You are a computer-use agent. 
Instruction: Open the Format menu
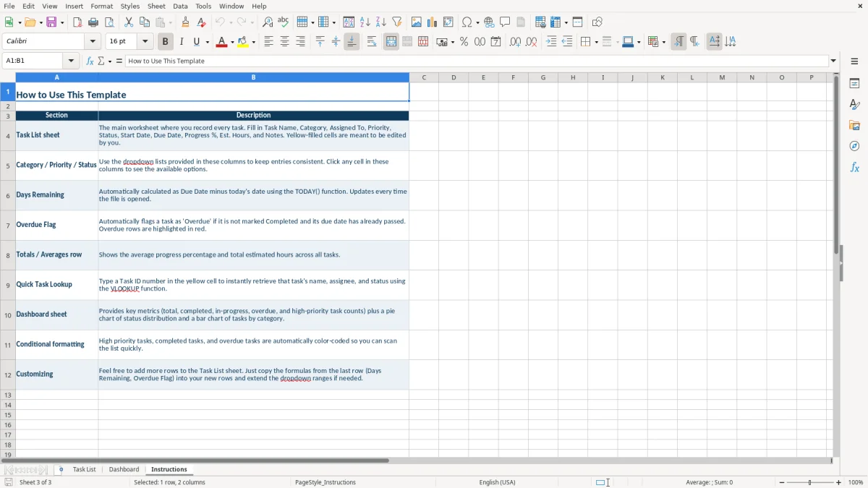coord(101,6)
